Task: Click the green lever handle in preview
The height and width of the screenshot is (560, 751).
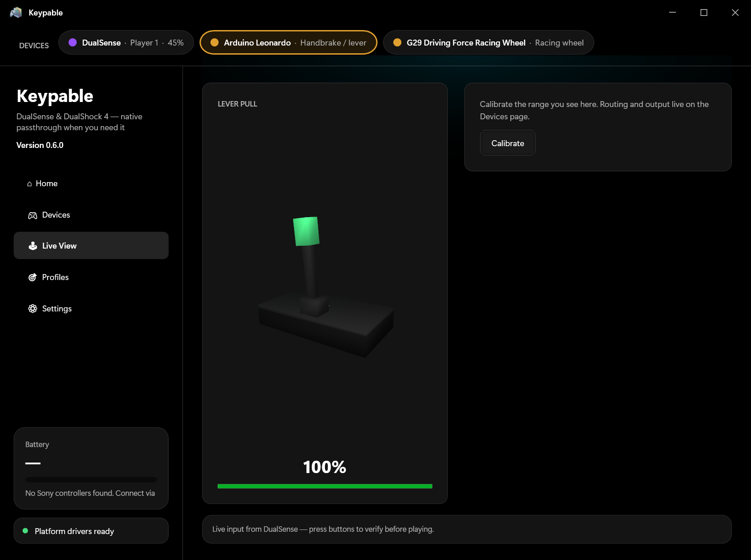Action: click(306, 231)
